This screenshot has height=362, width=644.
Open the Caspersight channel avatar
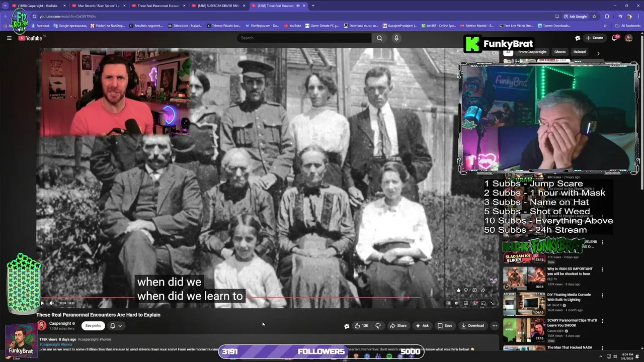coord(42,325)
